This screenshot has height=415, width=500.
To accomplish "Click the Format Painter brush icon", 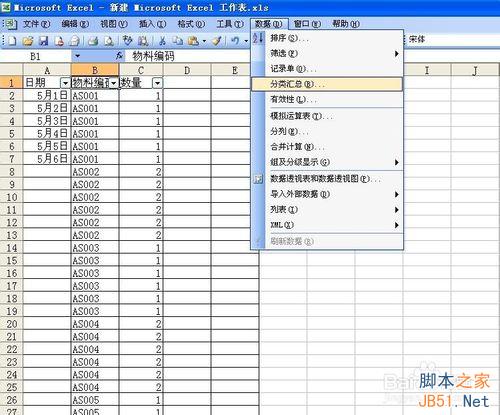I will pyautogui.click(x=217, y=41).
